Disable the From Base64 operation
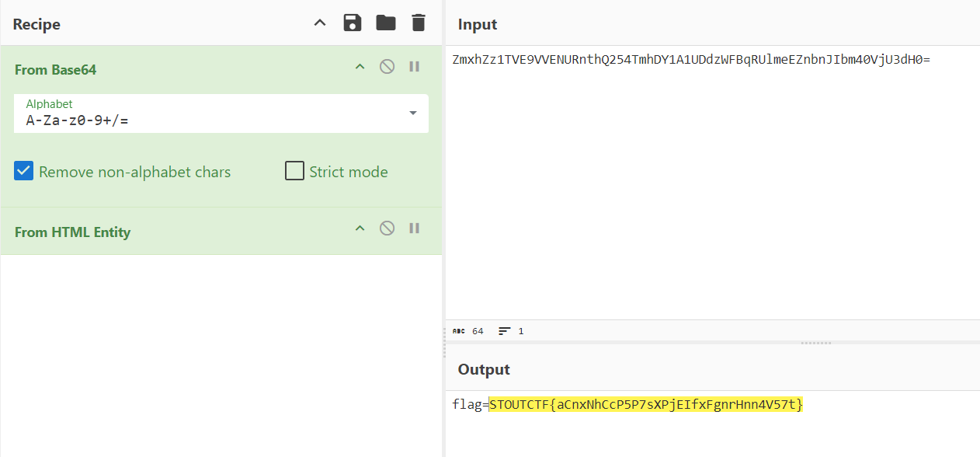The image size is (980, 457). click(387, 67)
